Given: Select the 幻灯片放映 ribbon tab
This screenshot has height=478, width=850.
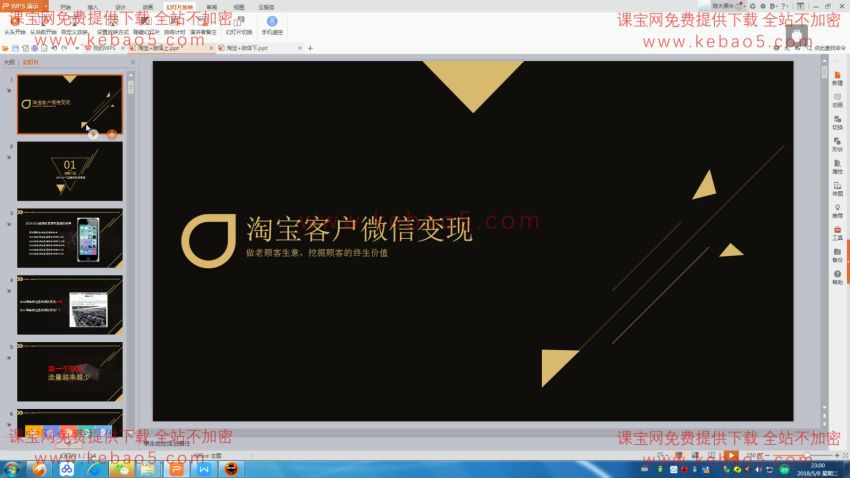Looking at the screenshot, I should pyautogui.click(x=179, y=7).
